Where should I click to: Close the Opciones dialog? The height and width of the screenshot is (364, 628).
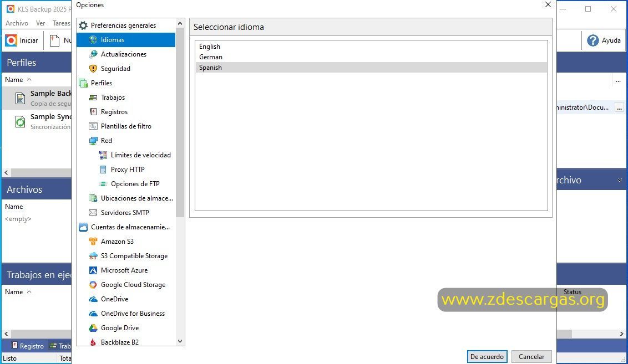coord(548,5)
